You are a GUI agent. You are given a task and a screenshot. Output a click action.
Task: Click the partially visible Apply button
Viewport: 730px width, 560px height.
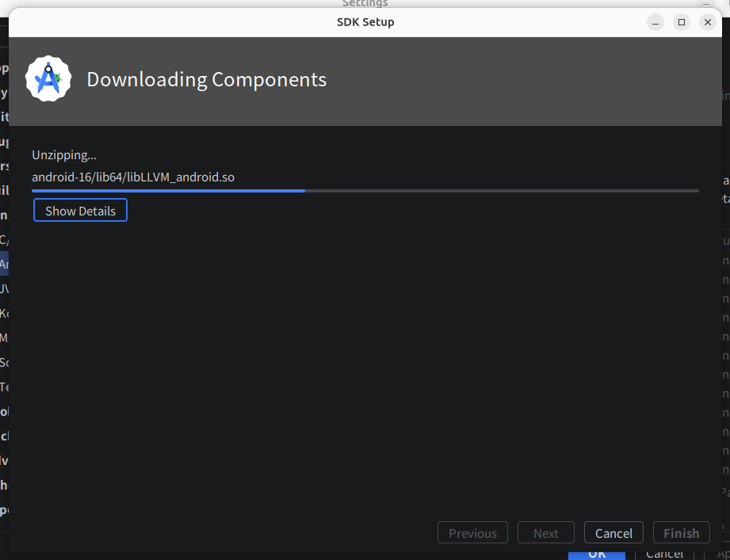click(x=723, y=554)
